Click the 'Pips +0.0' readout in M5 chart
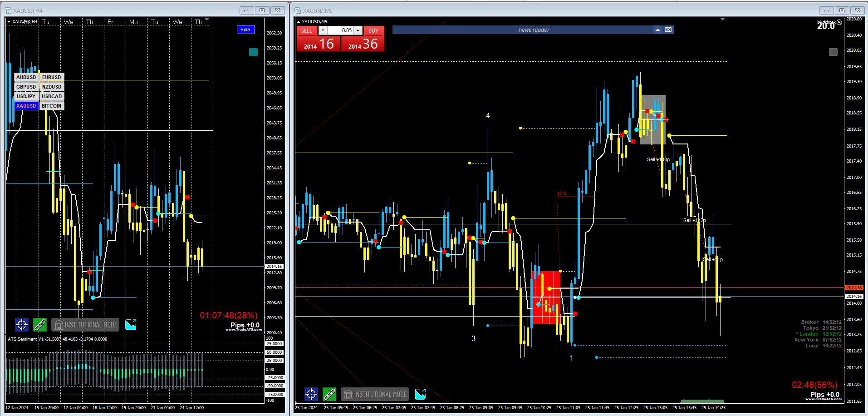Viewport: 868px width, 416px height. [825, 395]
